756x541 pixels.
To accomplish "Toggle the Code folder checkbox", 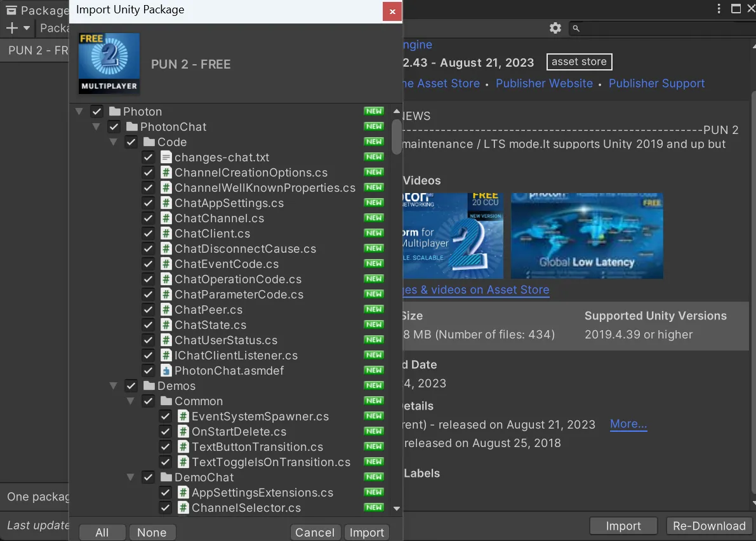I will point(131,142).
